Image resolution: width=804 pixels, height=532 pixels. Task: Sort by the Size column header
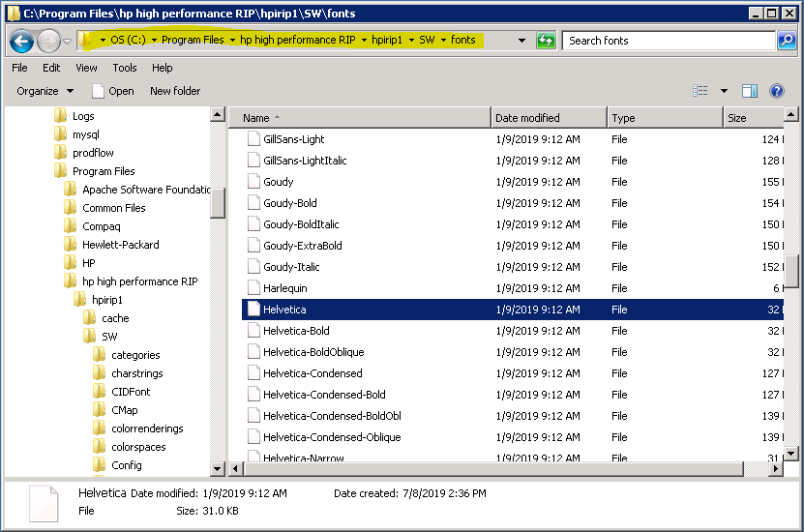(754, 118)
